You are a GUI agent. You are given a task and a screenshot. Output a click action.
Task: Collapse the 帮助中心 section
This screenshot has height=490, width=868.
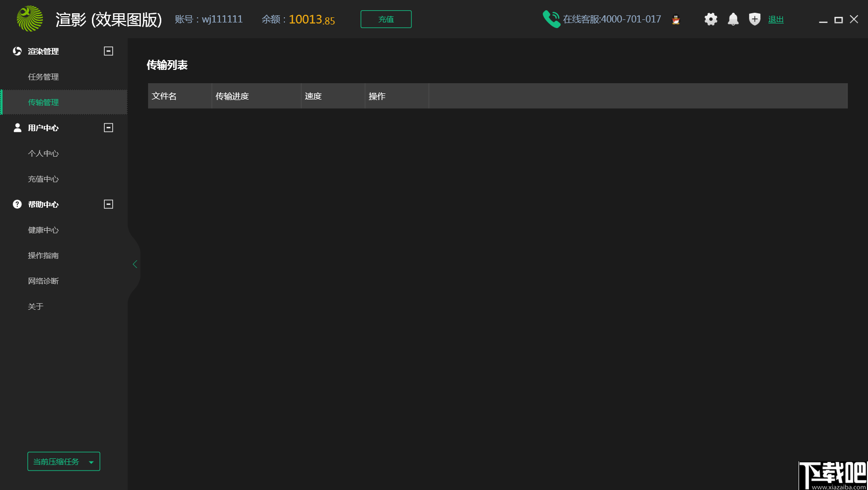108,204
